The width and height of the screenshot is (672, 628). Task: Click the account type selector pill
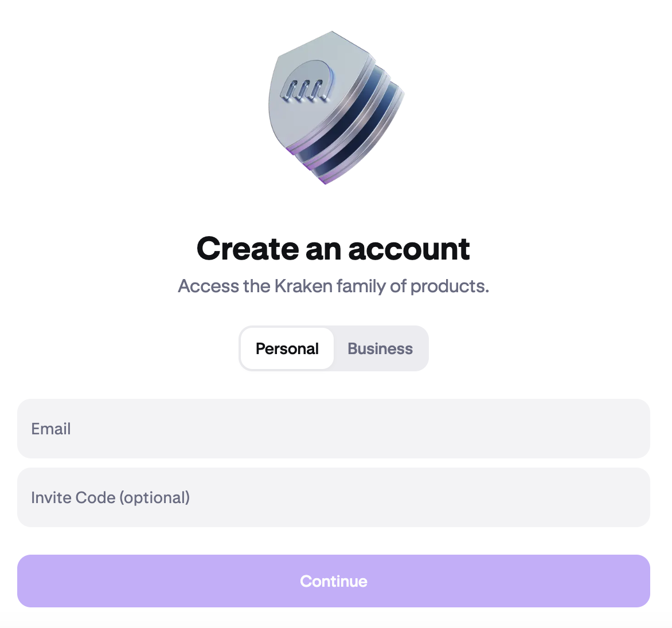click(x=334, y=348)
